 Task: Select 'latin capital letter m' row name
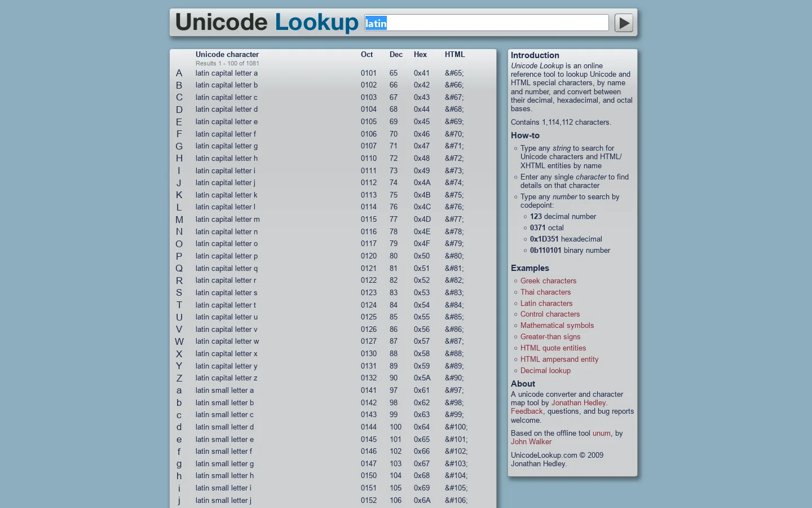(x=228, y=219)
